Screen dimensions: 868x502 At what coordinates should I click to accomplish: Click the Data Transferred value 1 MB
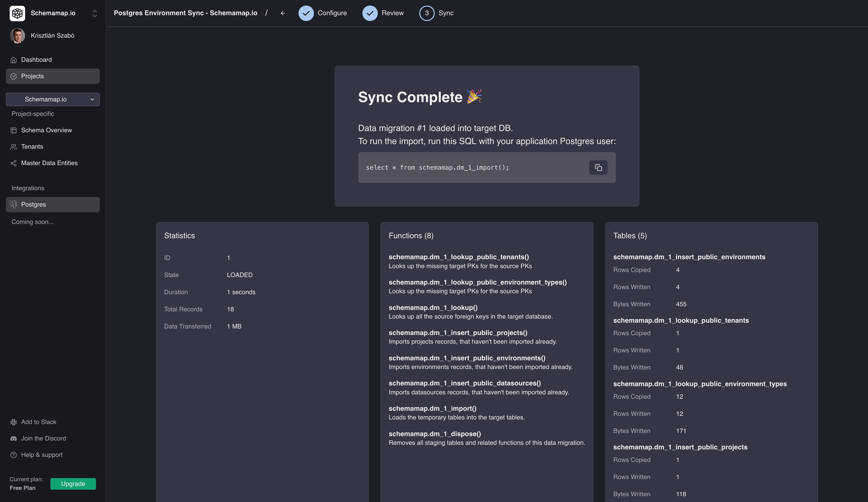[x=234, y=327]
